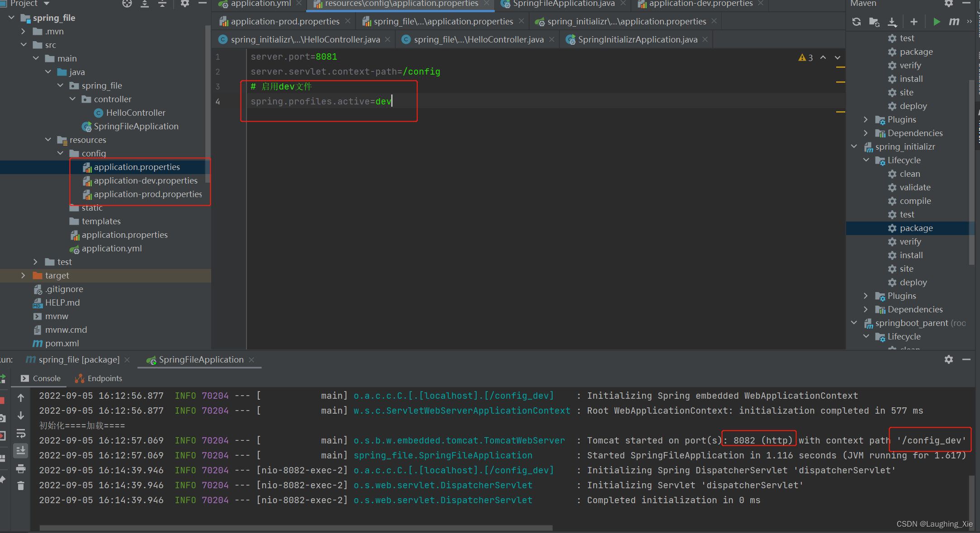Collapse the resources folder in project tree
The width and height of the screenshot is (980, 533).
[x=48, y=140]
